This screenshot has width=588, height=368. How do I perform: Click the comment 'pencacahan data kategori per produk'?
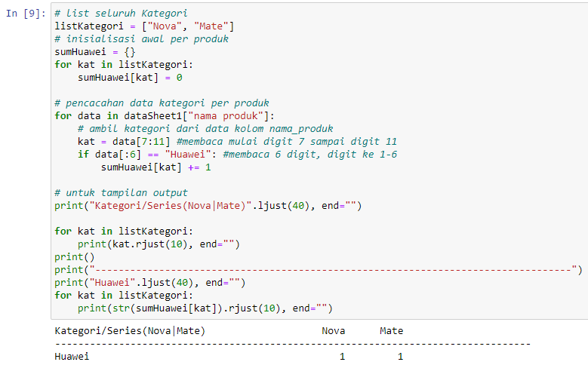coord(162,103)
